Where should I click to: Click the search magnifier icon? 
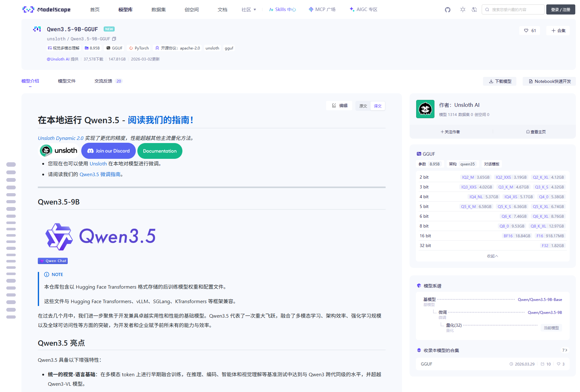point(487,10)
